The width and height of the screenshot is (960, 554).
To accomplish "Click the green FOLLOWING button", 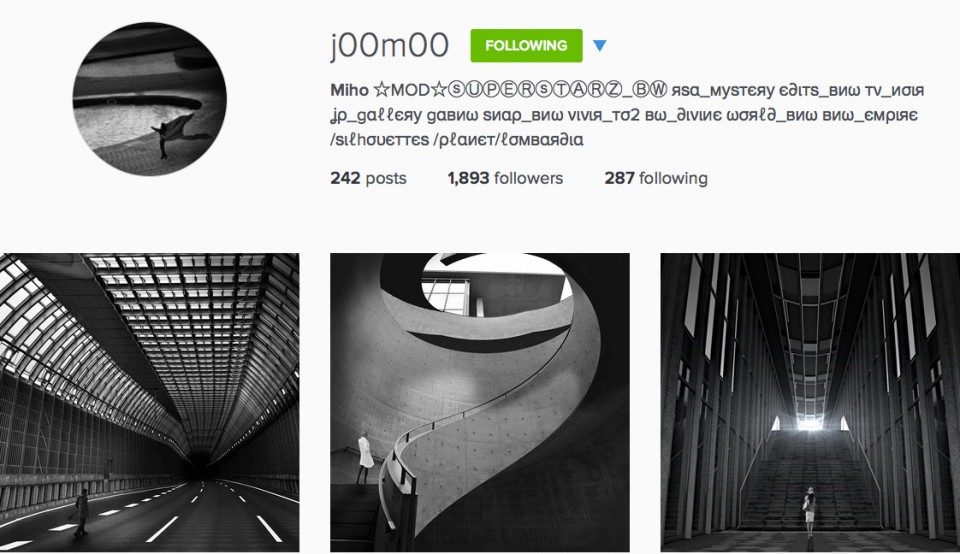I will (x=526, y=45).
